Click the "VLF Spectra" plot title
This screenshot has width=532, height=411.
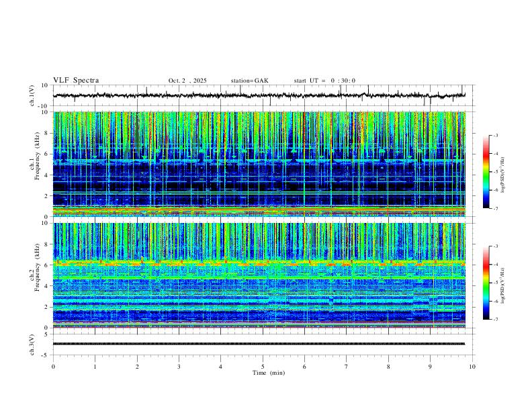coord(76,81)
